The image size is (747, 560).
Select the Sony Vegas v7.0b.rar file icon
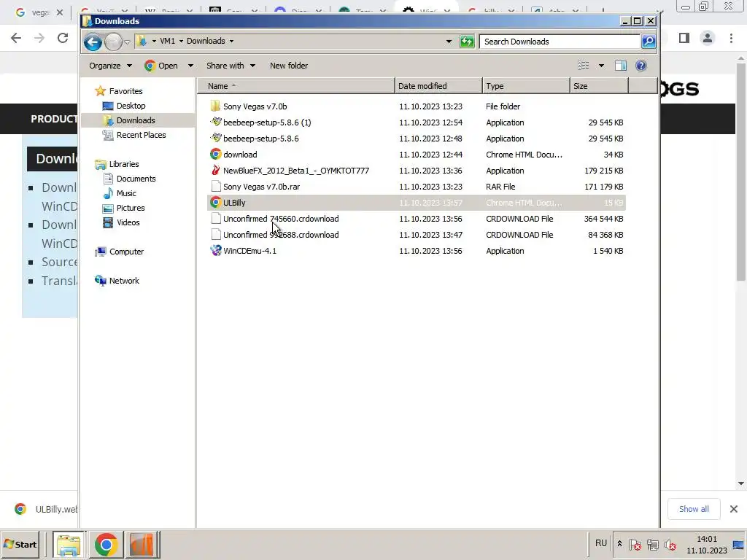click(x=216, y=187)
